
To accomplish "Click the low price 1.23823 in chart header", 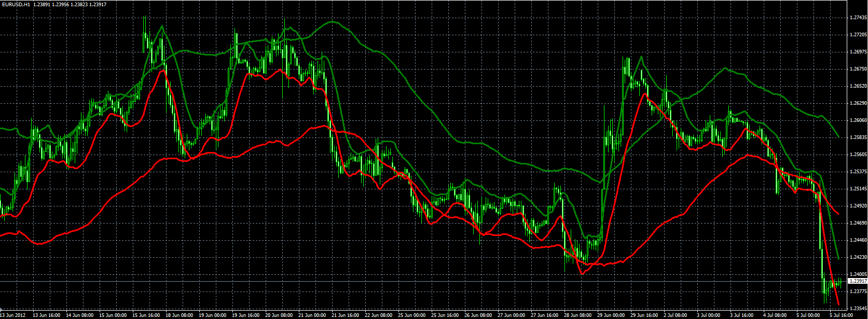I will pyautogui.click(x=79, y=4).
